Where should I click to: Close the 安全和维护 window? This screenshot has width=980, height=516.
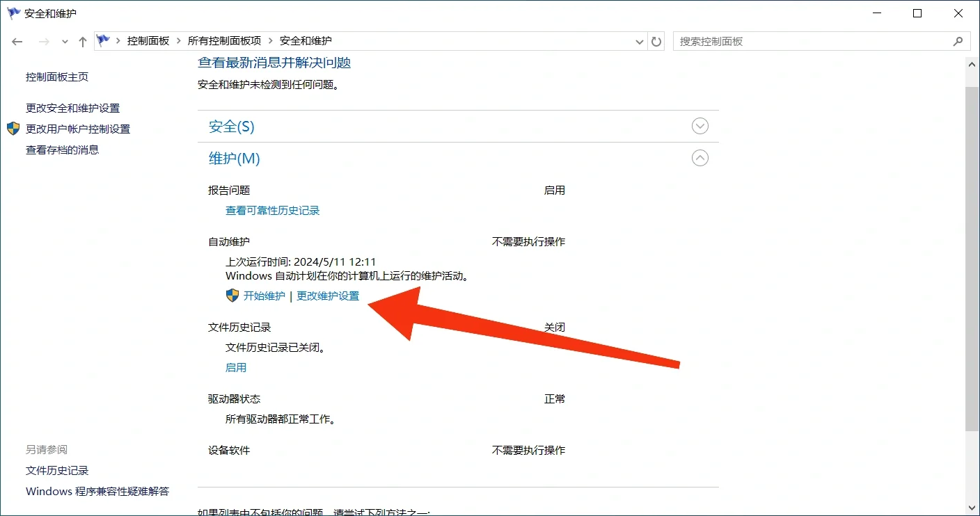point(959,13)
